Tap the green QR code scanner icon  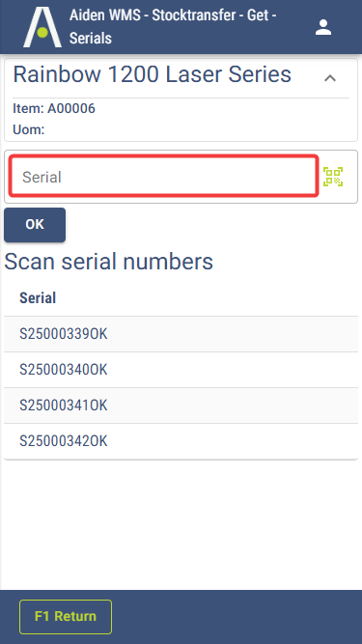333,177
